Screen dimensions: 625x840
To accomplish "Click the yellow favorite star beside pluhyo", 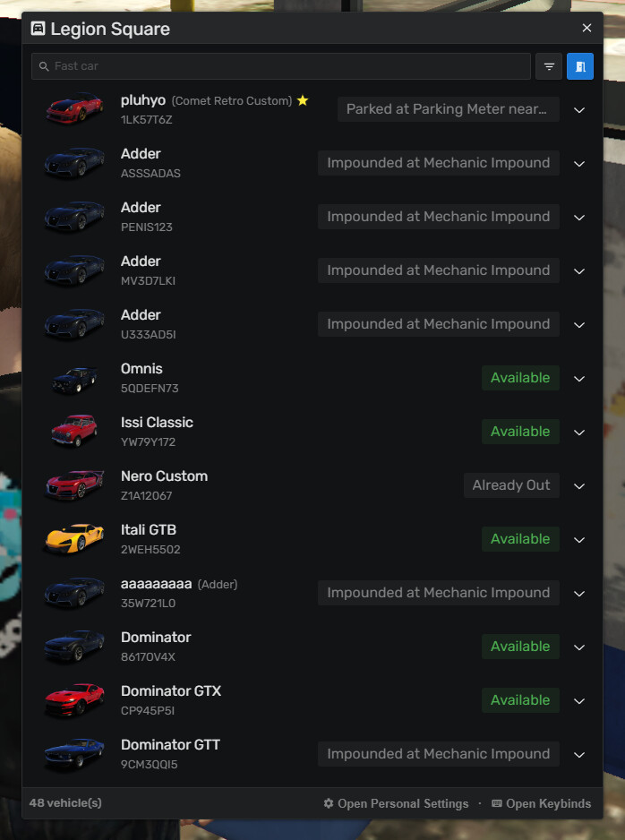I will click(303, 100).
